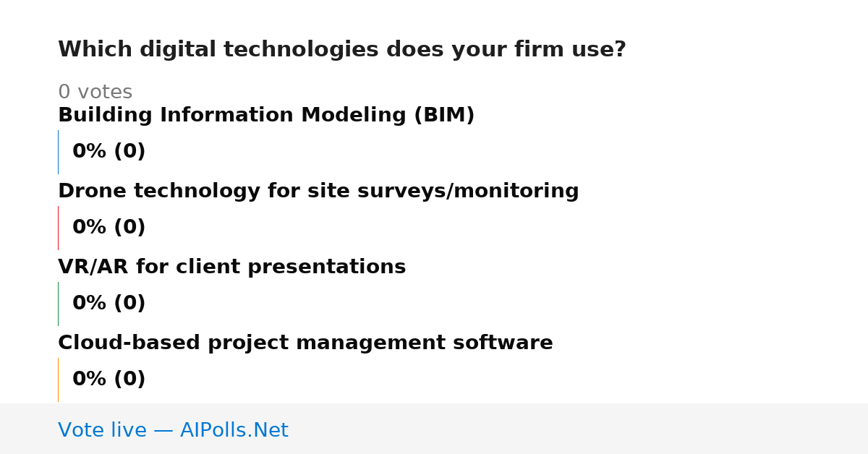The height and width of the screenshot is (454, 868).
Task: Click the gray footer bar
Action: pos(434,429)
